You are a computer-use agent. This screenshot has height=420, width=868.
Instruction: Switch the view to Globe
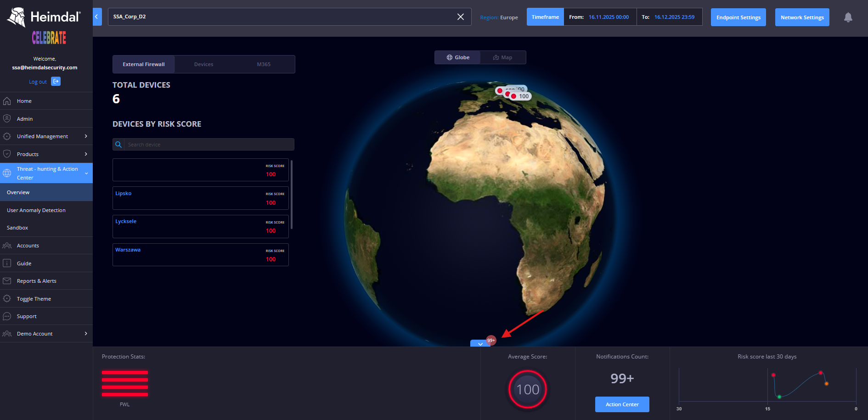[x=458, y=57]
